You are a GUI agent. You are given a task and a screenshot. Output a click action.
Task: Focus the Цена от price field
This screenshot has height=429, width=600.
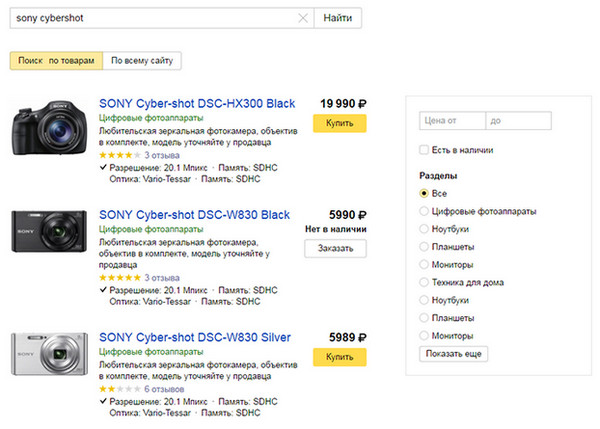(x=451, y=121)
